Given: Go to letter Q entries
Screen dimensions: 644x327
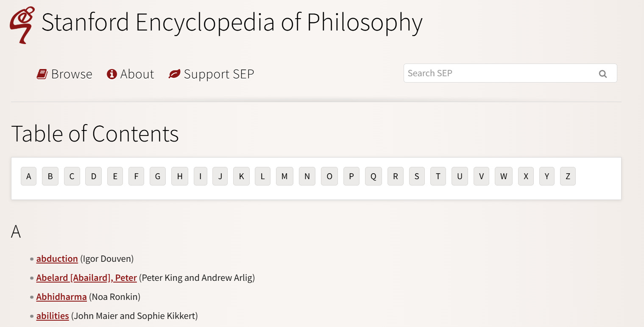Looking at the screenshot, I should click(373, 176).
